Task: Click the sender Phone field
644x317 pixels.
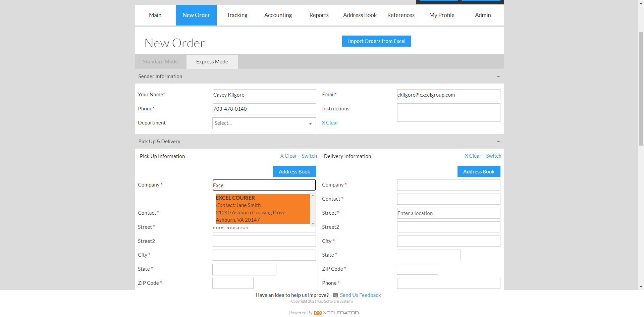Action: pyautogui.click(x=264, y=109)
